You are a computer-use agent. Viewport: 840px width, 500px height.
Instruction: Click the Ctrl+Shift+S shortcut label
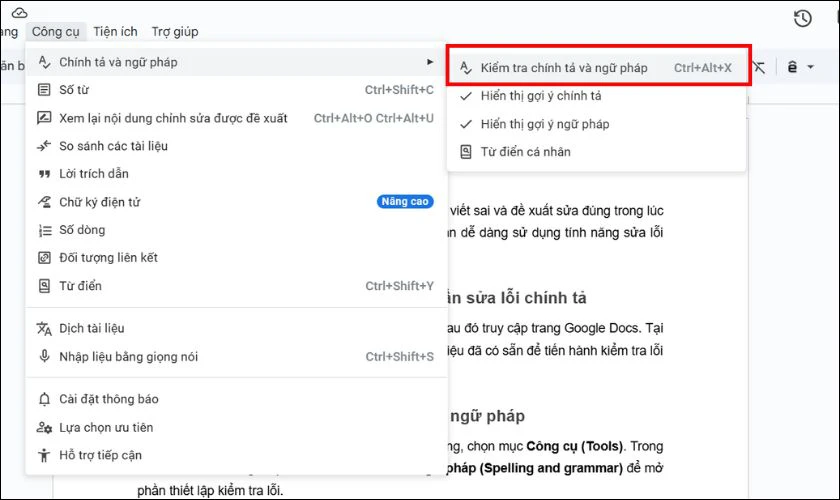tap(400, 356)
